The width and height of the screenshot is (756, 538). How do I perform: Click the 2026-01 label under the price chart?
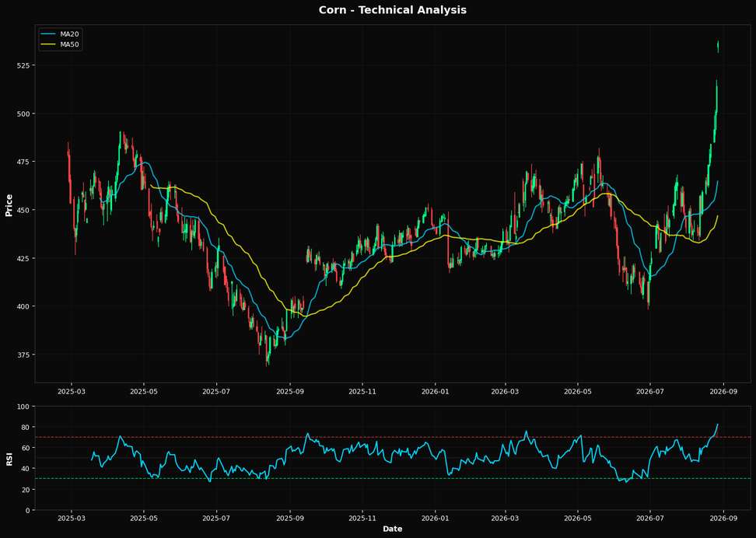coord(435,391)
